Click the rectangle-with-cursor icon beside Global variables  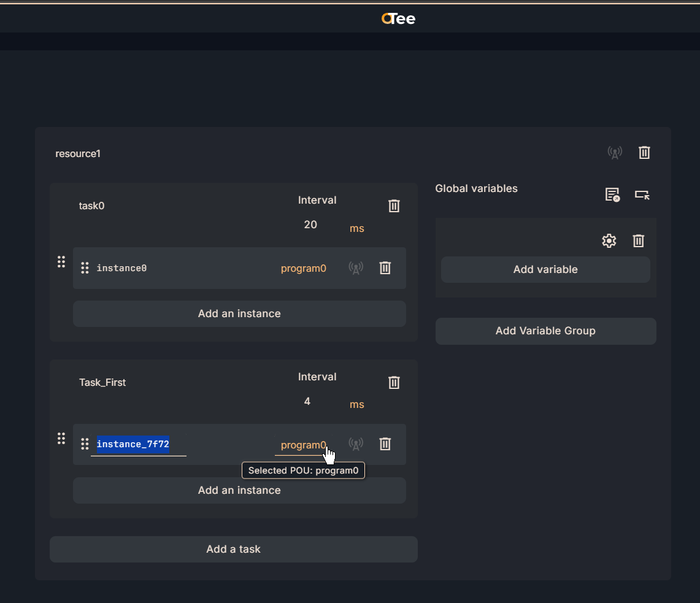click(642, 195)
